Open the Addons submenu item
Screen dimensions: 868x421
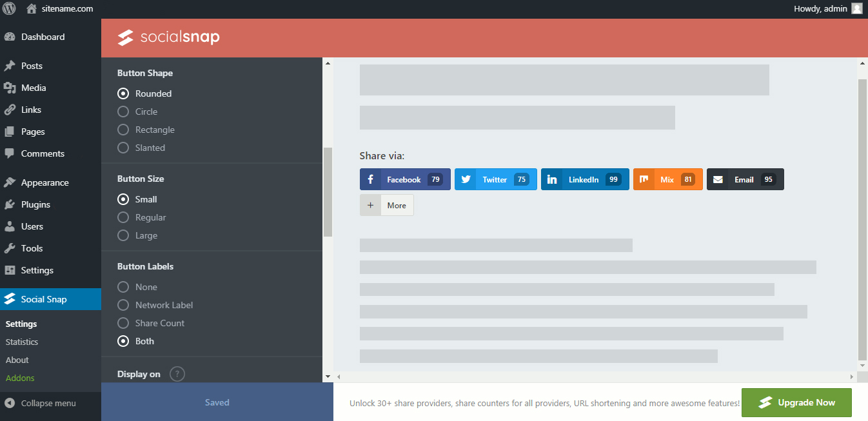point(20,378)
